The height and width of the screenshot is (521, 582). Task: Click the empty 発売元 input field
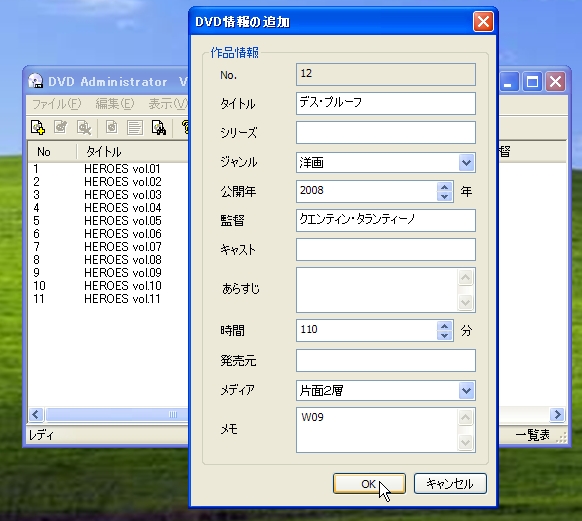(386, 360)
